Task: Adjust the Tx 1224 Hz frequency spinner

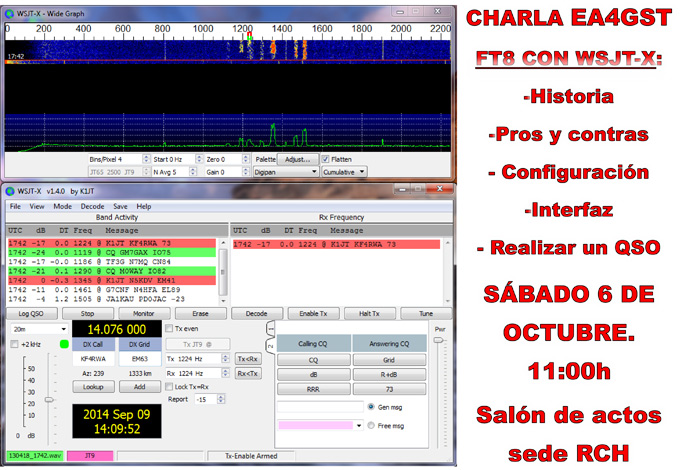Action: [225, 359]
